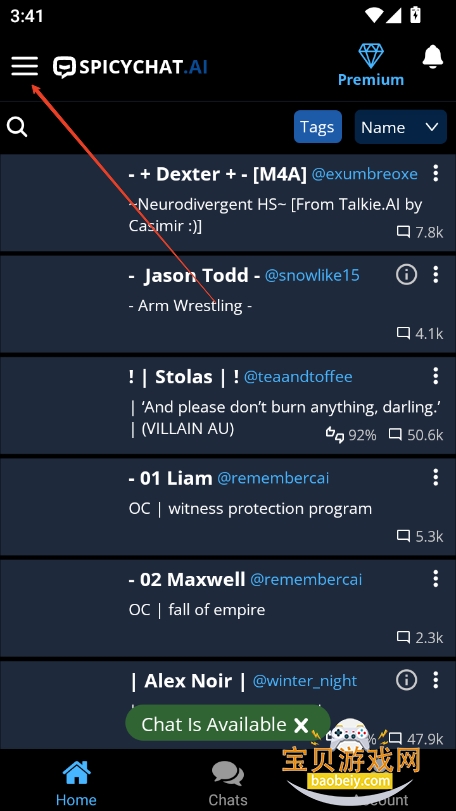Go to the Home tab
The height and width of the screenshot is (811, 456).
[x=76, y=784]
